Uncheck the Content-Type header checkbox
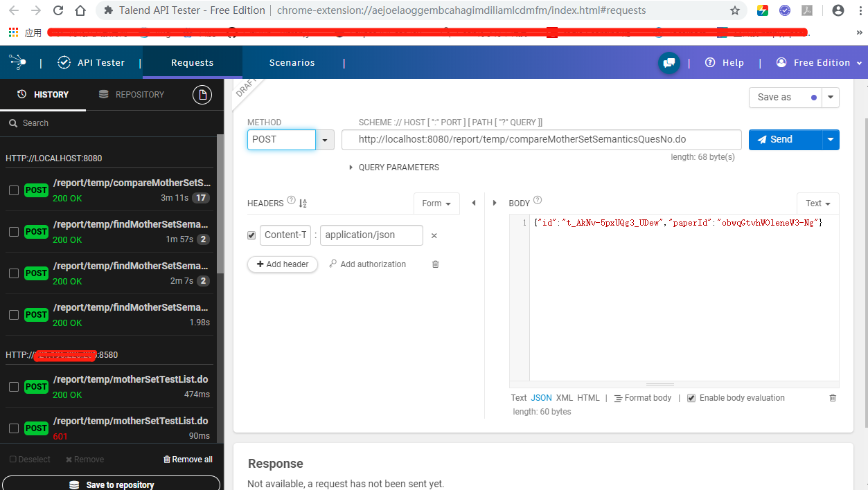 [x=251, y=235]
